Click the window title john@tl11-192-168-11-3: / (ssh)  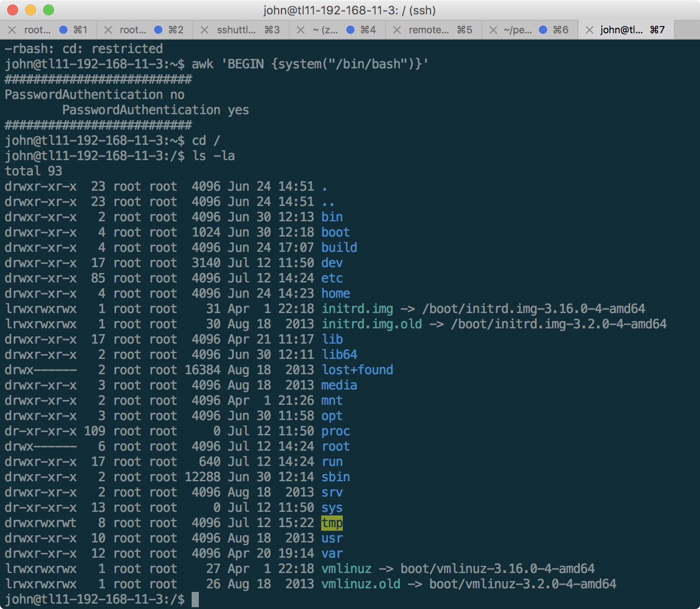pyautogui.click(x=350, y=10)
